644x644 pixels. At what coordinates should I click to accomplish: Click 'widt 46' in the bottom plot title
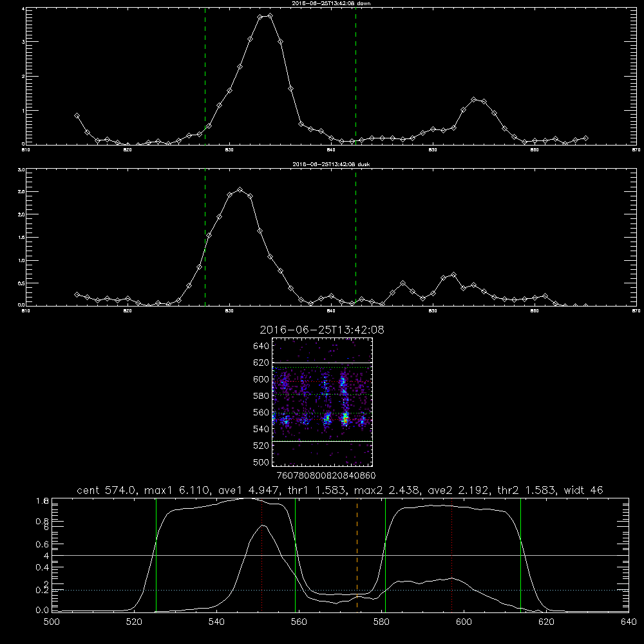point(583,490)
